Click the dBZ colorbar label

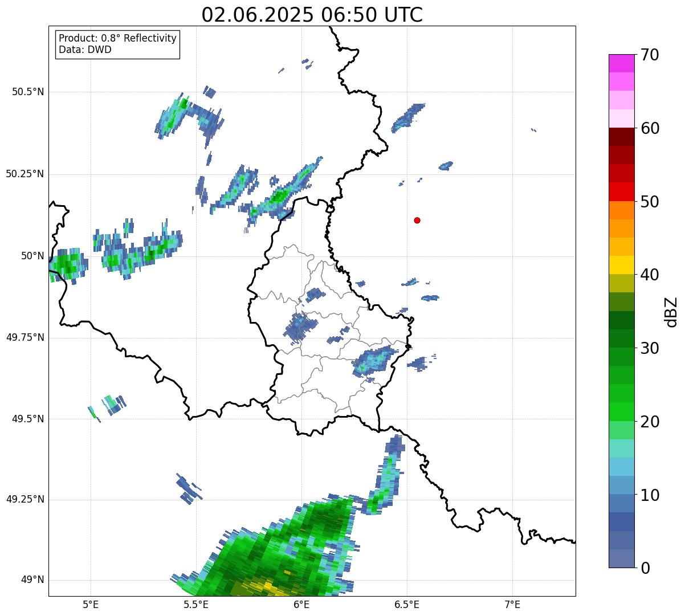tap(671, 311)
